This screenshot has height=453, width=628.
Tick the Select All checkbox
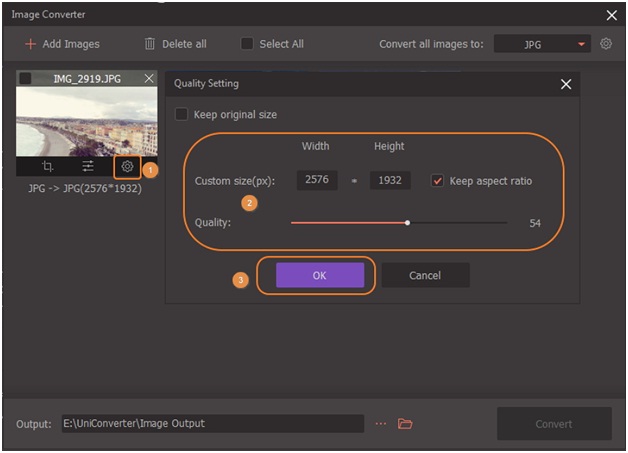click(247, 44)
